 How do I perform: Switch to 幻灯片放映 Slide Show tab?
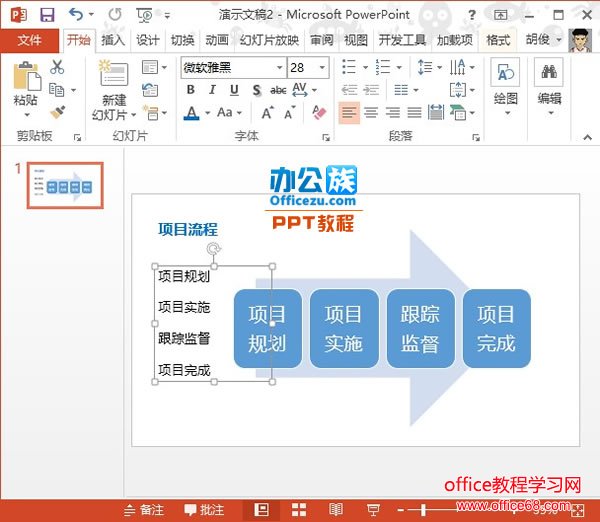269,40
